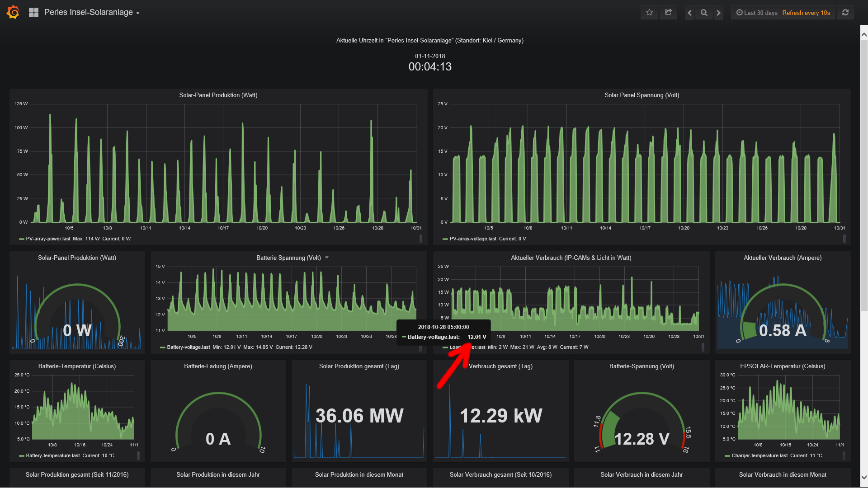
Task: Toggle Battery-temperature.last legend series
Action: 53,455
